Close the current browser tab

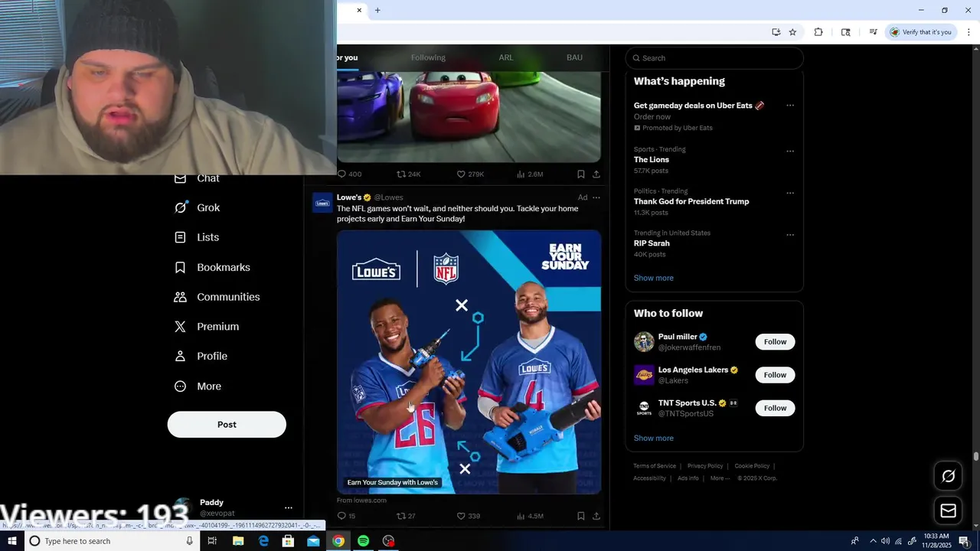pos(359,10)
